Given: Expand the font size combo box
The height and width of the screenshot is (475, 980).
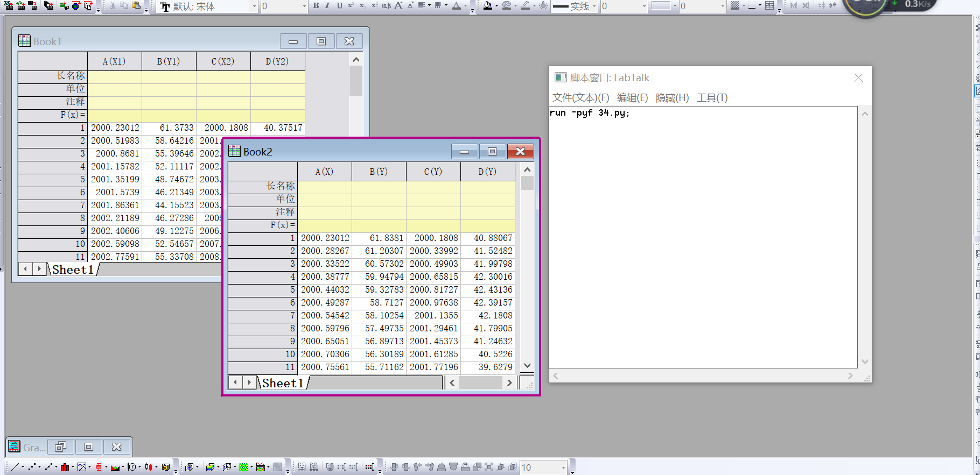Looking at the screenshot, I should click(x=304, y=6).
